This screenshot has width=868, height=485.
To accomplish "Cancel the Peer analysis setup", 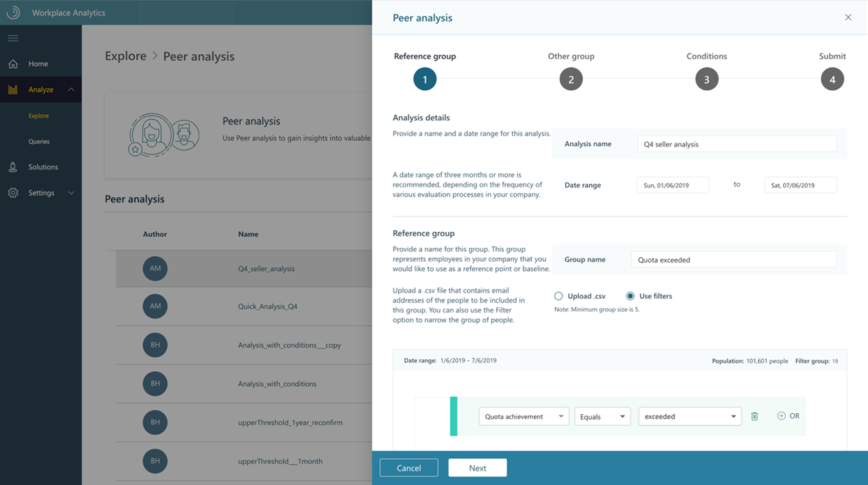I will click(x=408, y=468).
